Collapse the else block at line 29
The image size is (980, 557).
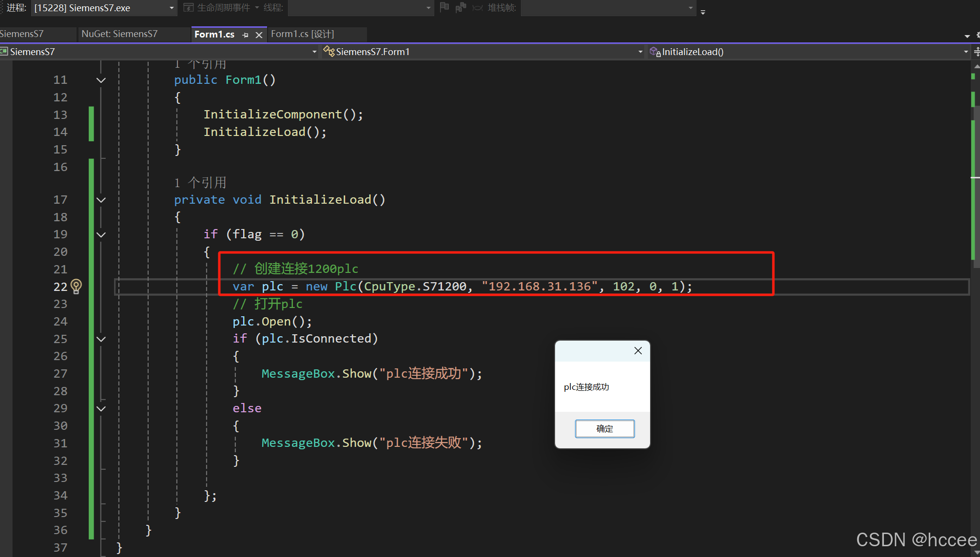tap(101, 408)
